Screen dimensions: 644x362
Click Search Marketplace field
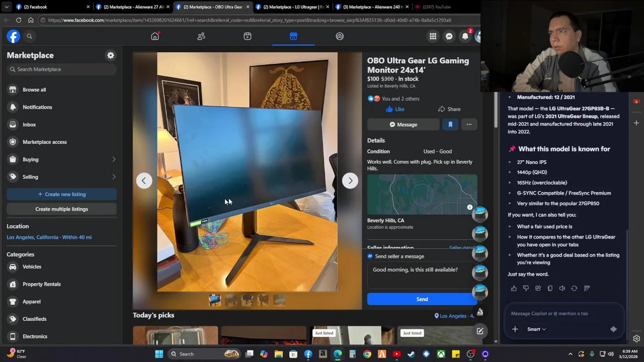click(x=61, y=69)
